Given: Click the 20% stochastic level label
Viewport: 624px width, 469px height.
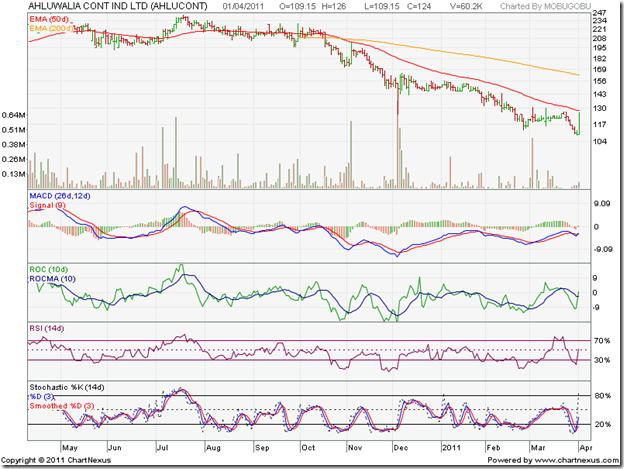Looking at the screenshot, I should (x=603, y=424).
